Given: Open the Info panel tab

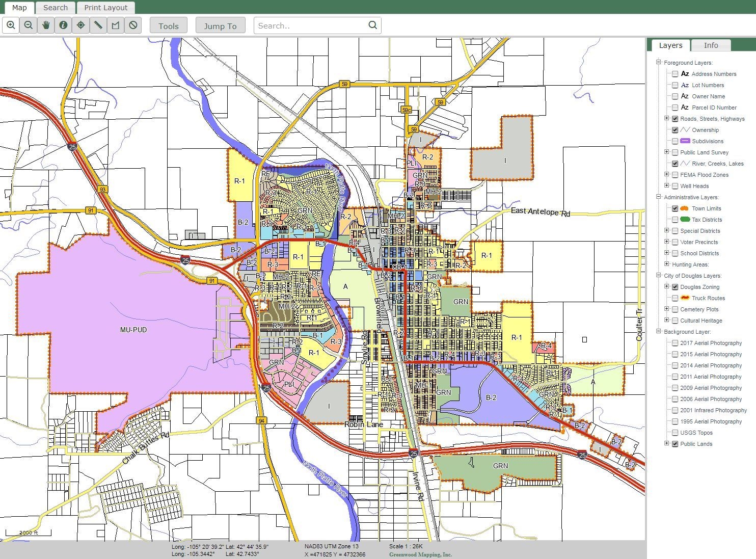Looking at the screenshot, I should (x=711, y=45).
